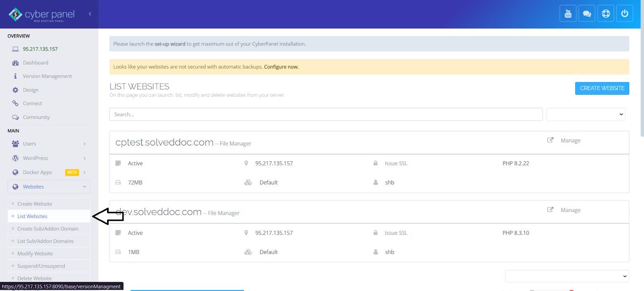This screenshot has width=644, height=291.
Task: Open File Manager for dev.solveddoc.com
Action: point(224,213)
